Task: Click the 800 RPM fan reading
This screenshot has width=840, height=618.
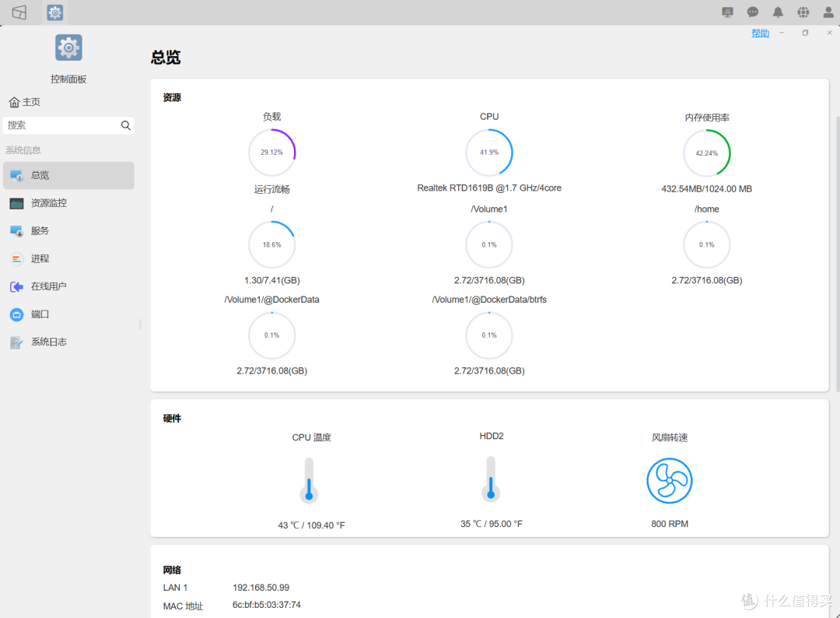Action: (670, 524)
